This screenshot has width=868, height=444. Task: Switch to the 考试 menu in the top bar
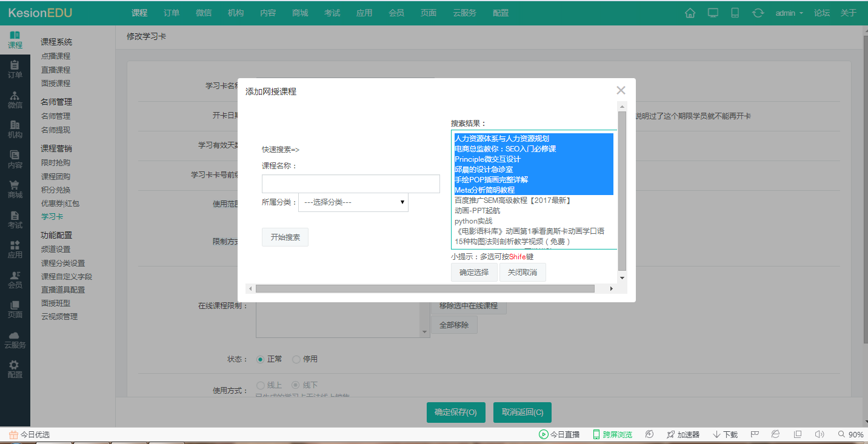[332, 12]
